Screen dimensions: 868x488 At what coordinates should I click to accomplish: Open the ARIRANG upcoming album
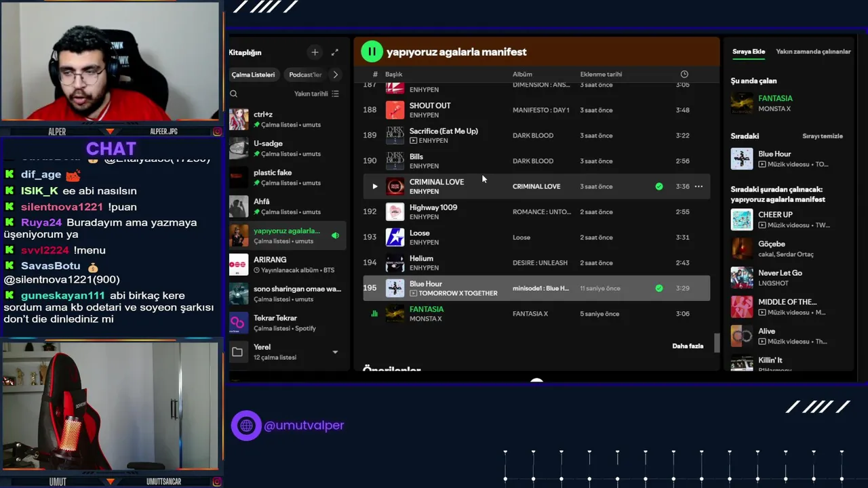point(288,264)
